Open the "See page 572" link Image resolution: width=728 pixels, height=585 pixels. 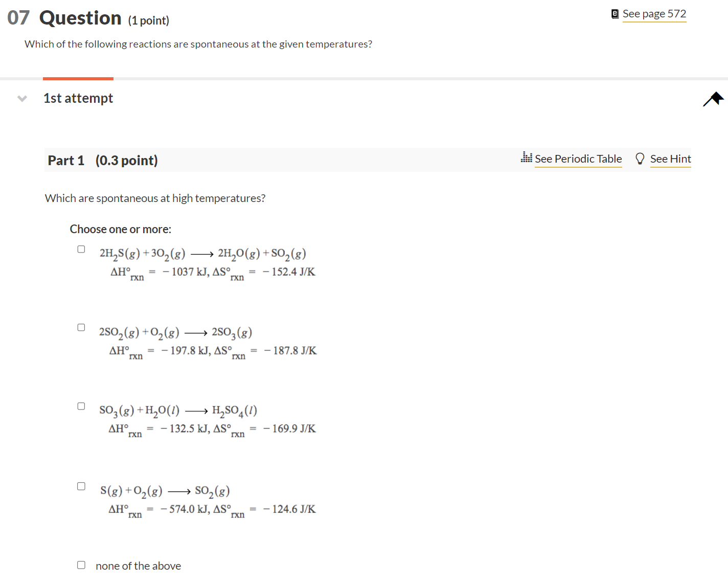click(654, 14)
